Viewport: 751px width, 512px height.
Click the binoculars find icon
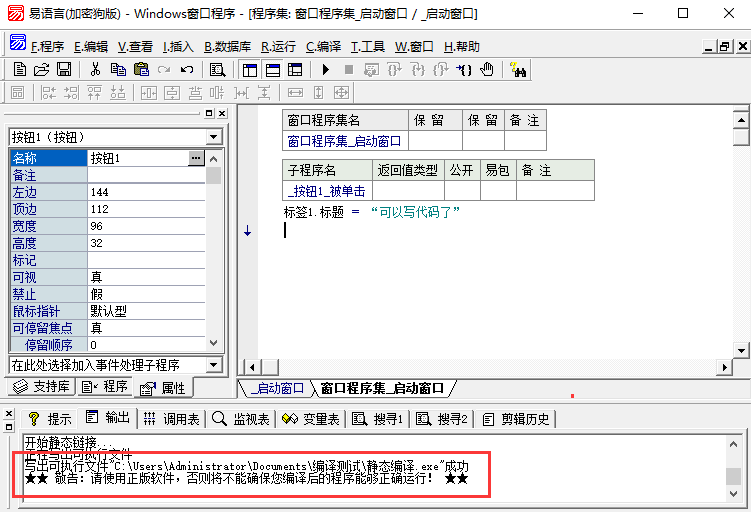pos(518,69)
